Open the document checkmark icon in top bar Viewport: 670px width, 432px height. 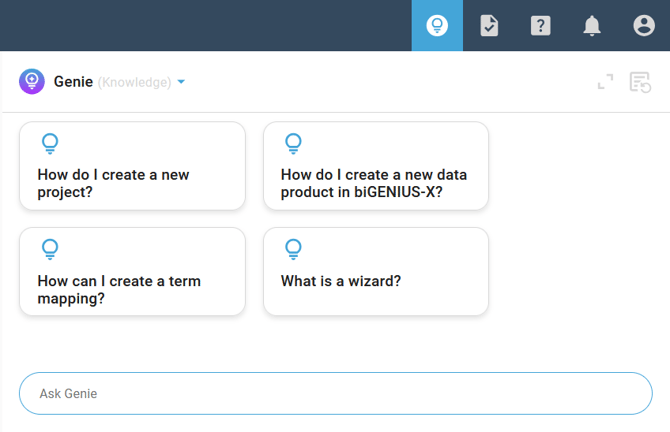(x=489, y=26)
